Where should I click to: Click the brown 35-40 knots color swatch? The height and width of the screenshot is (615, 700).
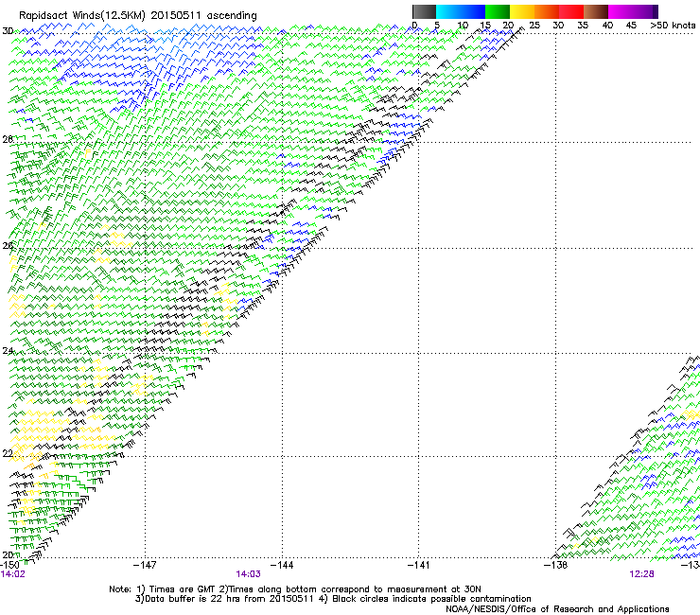(596, 11)
